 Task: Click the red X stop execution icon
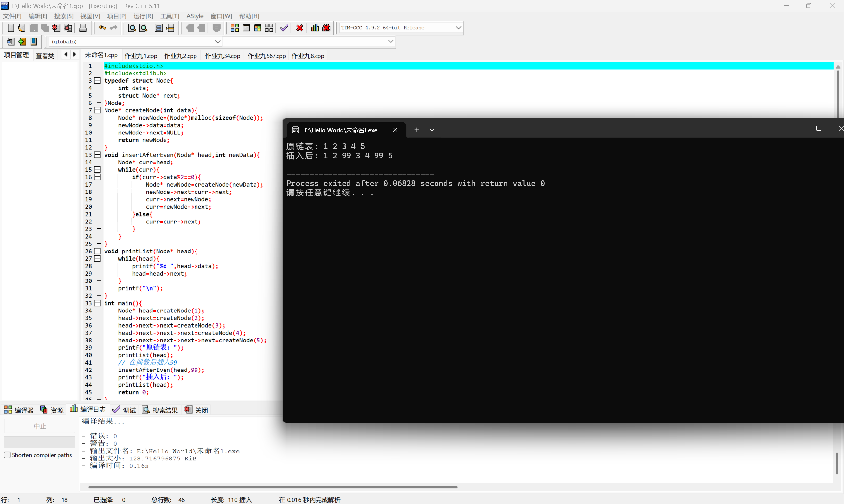(299, 28)
